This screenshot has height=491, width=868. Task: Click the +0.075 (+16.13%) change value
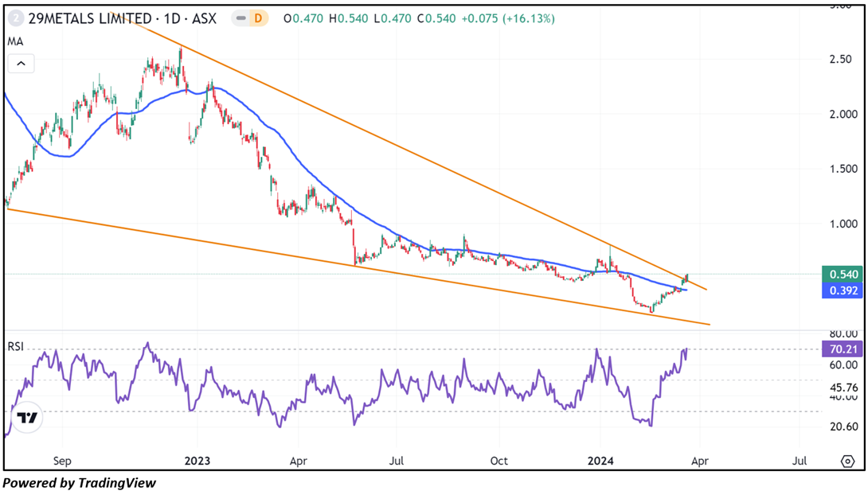tap(508, 18)
